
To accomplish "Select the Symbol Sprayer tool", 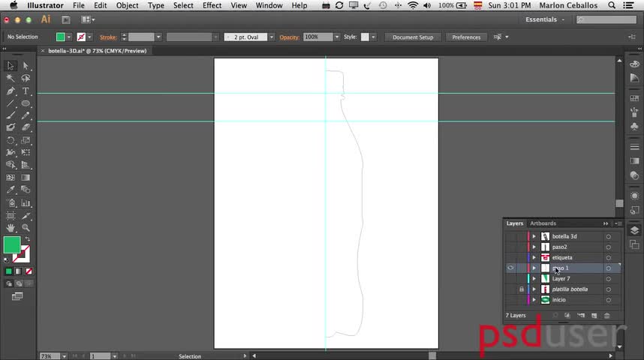I will coord(11,202).
